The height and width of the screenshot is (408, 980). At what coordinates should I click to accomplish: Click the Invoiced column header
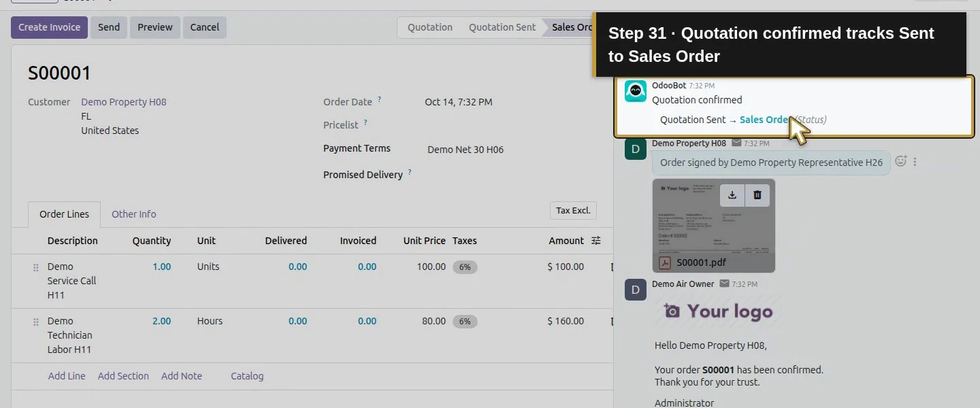[358, 241]
